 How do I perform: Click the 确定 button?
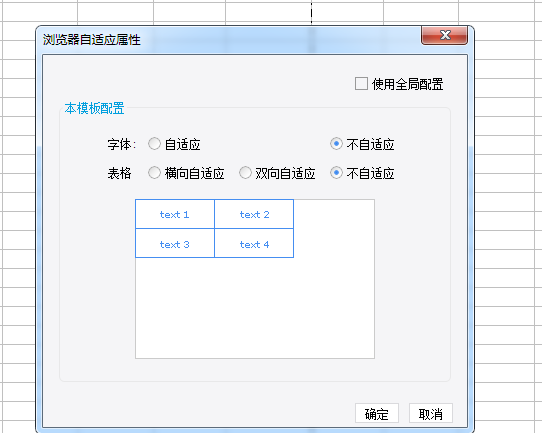click(x=377, y=413)
